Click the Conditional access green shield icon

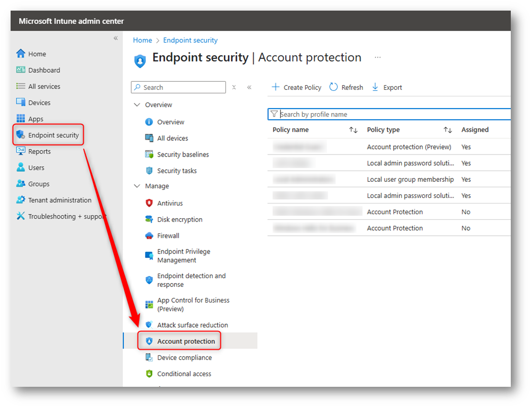(149, 374)
